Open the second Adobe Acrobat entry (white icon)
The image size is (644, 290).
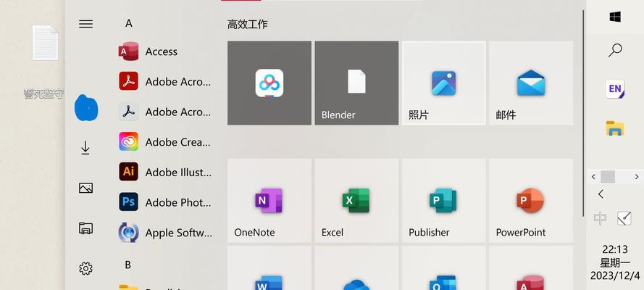pyautogui.click(x=167, y=112)
